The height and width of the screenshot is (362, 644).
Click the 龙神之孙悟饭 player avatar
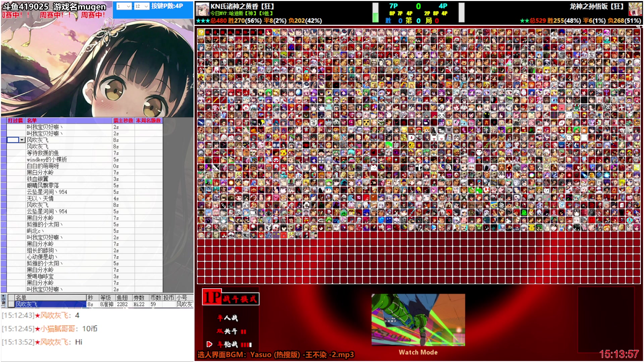tap(635, 9)
